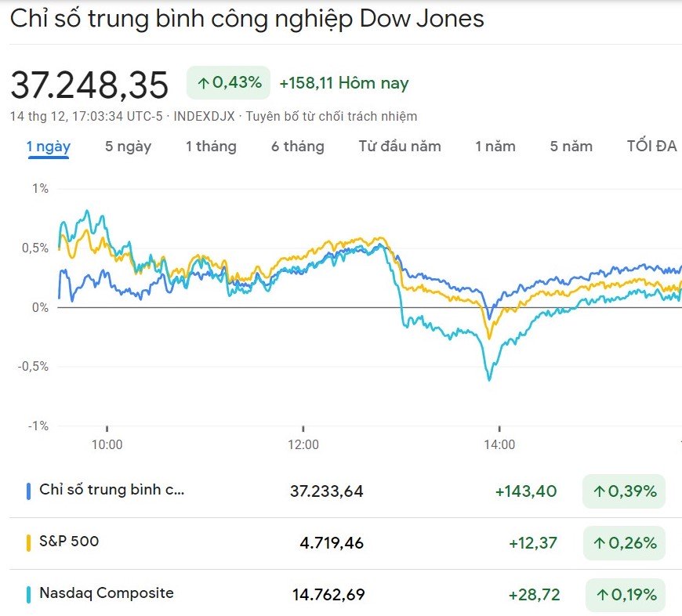Open the '1 tháng' range tab
The width and height of the screenshot is (682, 616).
pyautogui.click(x=210, y=146)
